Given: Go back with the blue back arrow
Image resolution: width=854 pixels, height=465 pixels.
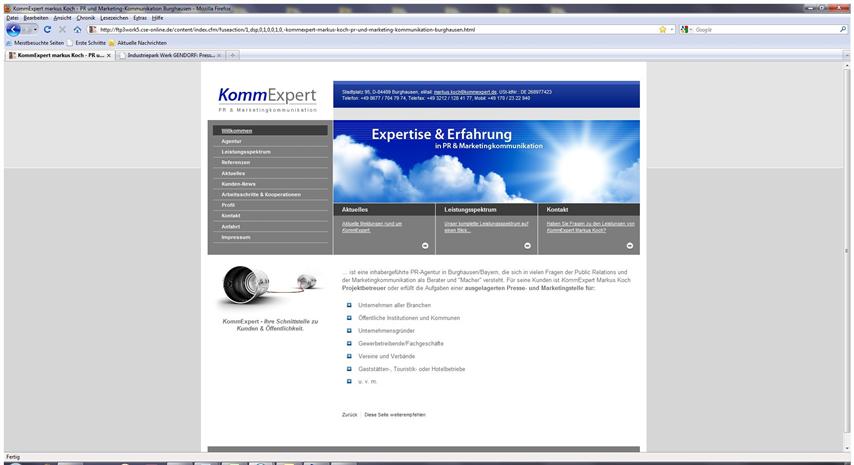Looking at the screenshot, I should [13, 30].
